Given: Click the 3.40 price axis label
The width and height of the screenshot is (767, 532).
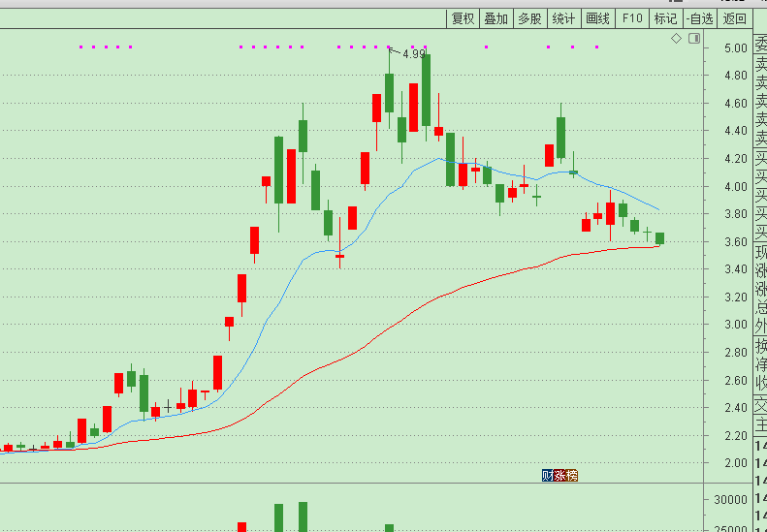Looking at the screenshot, I should [x=736, y=269].
